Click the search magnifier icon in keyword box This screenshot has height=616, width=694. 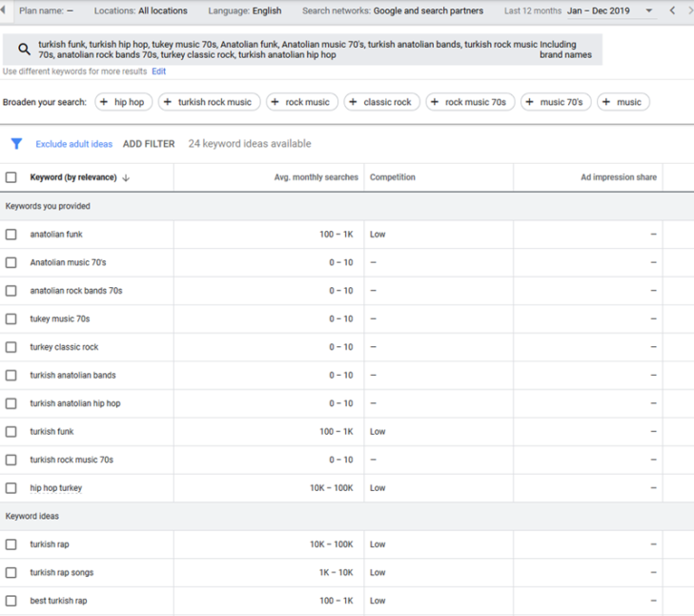click(x=25, y=49)
